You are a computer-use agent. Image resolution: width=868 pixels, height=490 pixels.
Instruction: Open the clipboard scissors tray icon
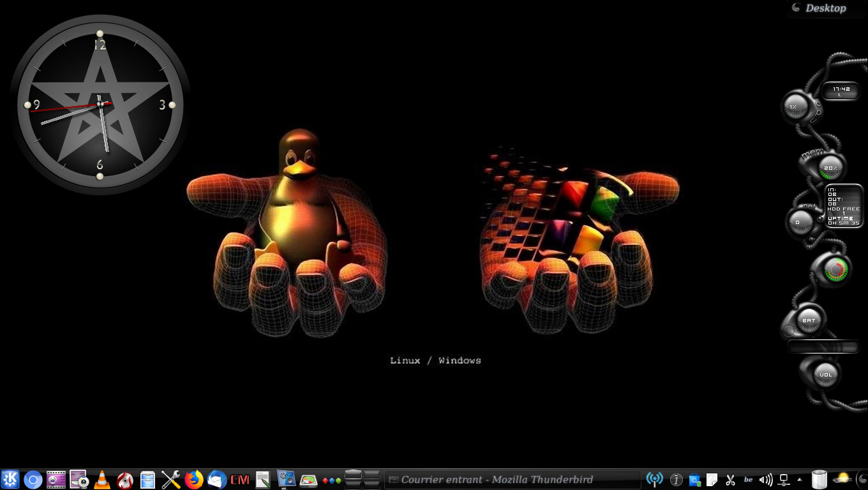click(x=731, y=479)
